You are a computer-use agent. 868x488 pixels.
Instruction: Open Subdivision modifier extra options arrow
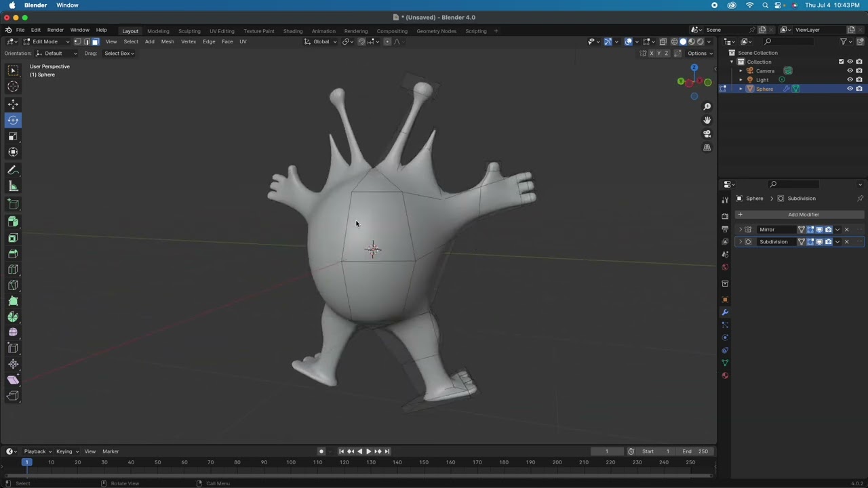[837, 242]
